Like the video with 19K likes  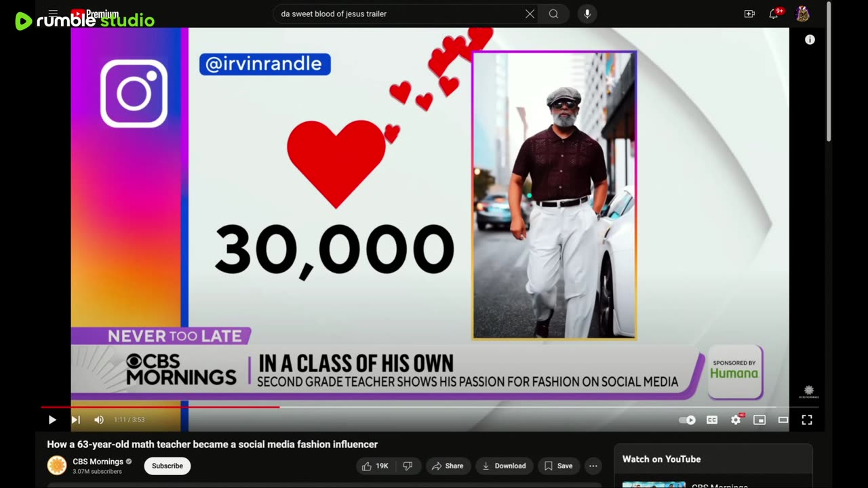pyautogui.click(x=375, y=466)
